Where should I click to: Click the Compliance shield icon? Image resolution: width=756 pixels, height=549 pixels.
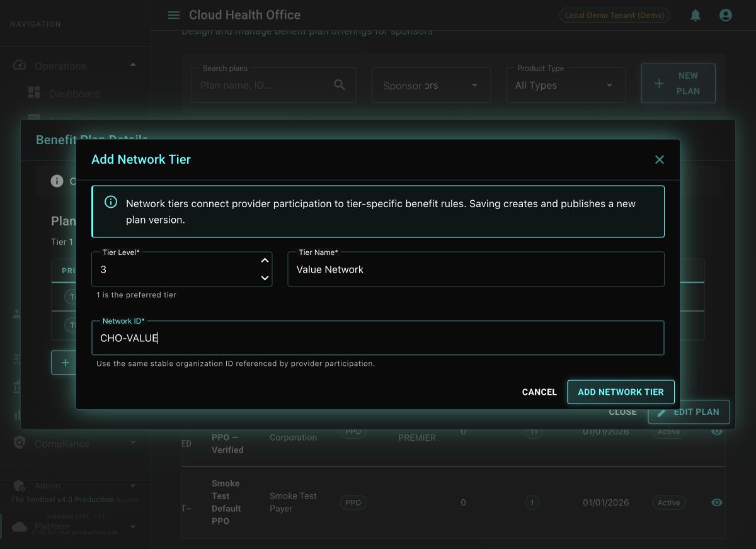point(19,443)
